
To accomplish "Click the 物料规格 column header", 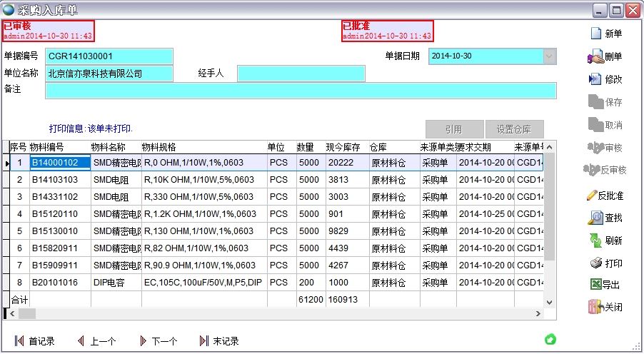I will click(204, 147).
